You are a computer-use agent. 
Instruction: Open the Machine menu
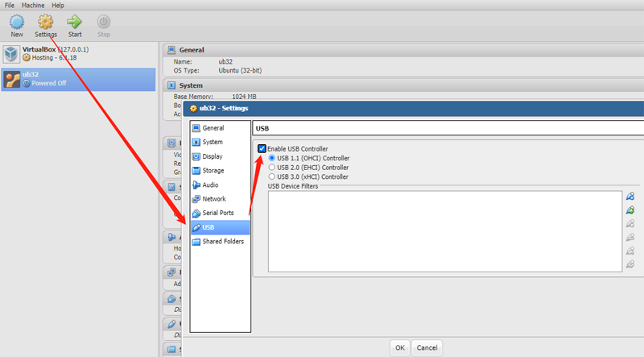click(x=33, y=6)
